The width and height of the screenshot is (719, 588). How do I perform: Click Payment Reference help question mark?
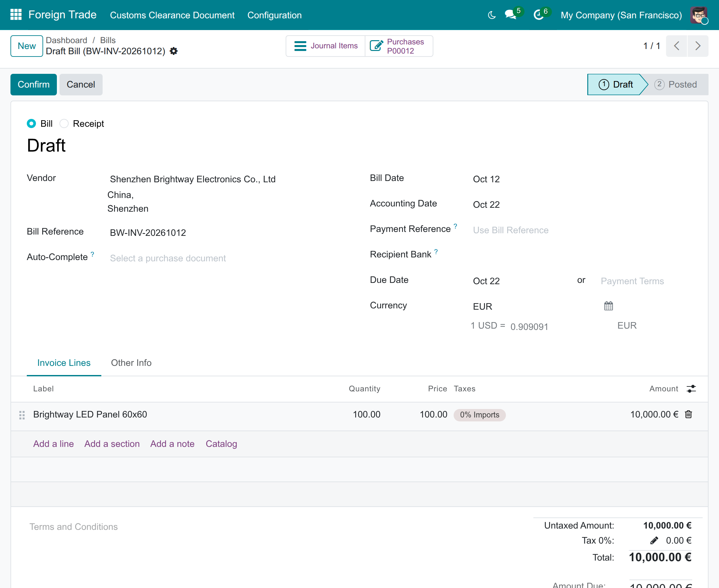coord(455,226)
